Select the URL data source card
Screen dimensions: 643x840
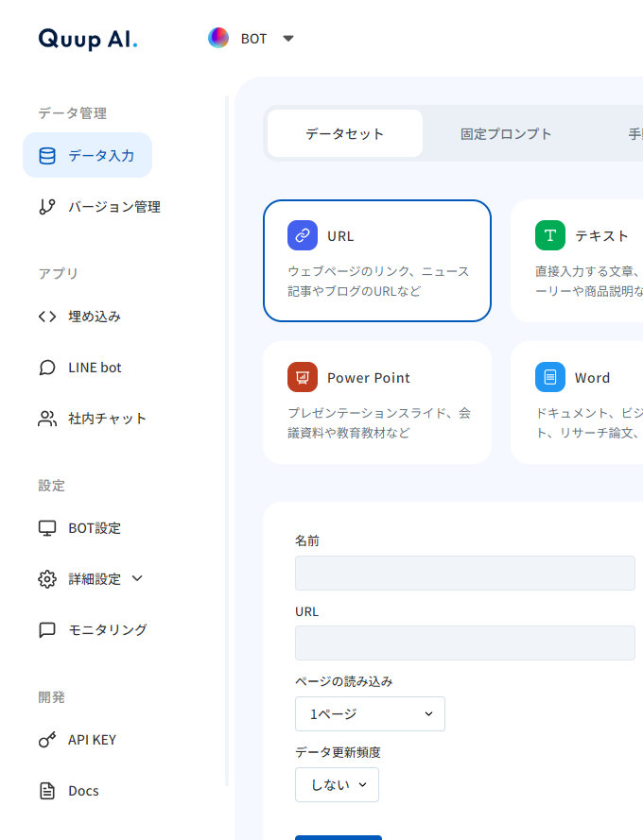click(377, 261)
